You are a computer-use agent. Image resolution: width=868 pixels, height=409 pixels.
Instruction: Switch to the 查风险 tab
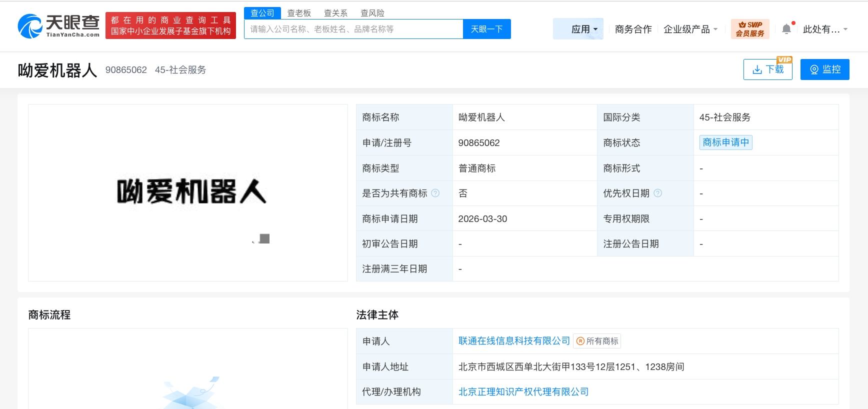click(x=372, y=13)
